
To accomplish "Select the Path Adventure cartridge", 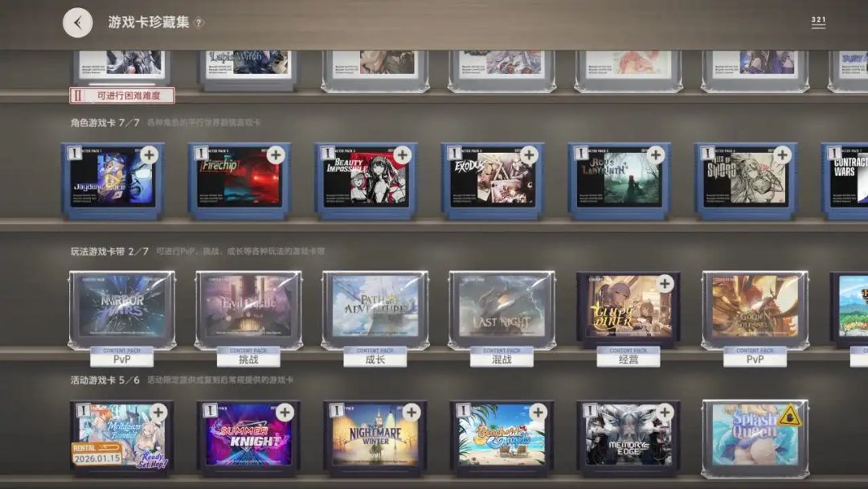I will coord(375,310).
